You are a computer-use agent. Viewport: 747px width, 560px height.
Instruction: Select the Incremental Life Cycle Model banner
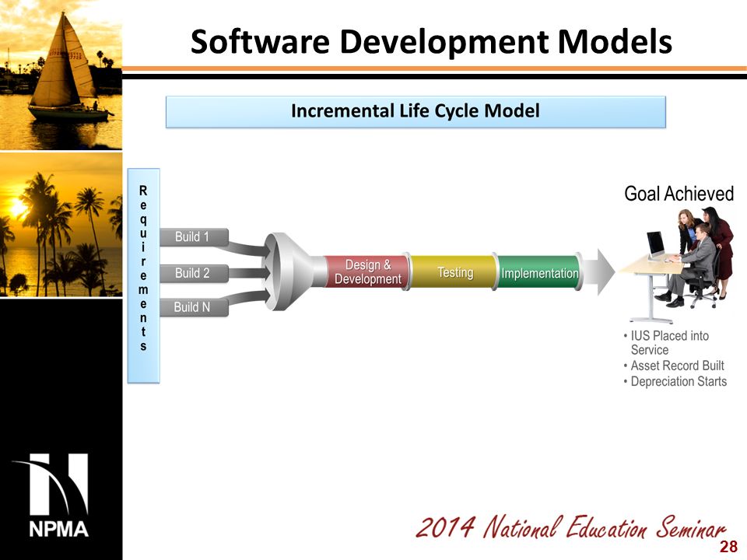coord(416,112)
